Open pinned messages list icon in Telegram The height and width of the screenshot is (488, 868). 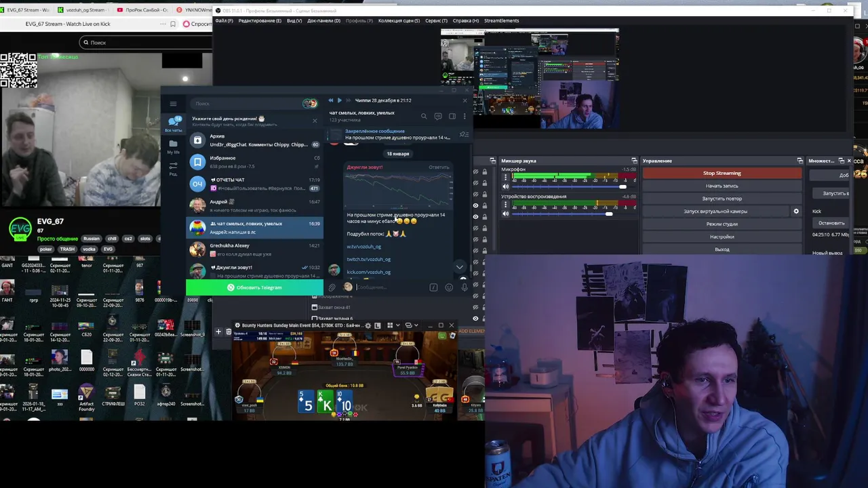click(464, 134)
